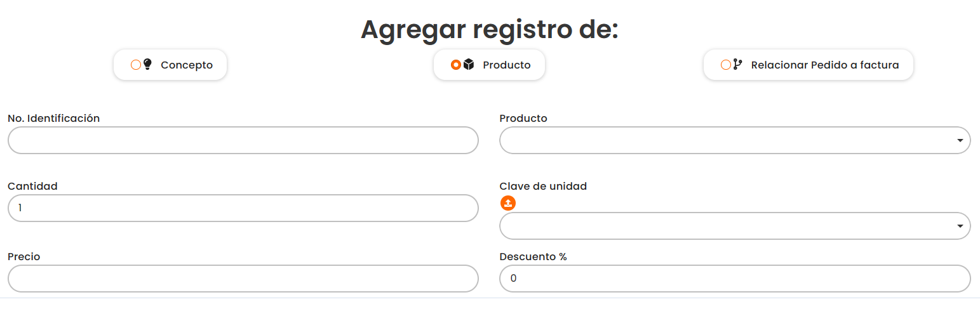The height and width of the screenshot is (309, 980).
Task: Select the Producto radio button
Action: tap(455, 65)
